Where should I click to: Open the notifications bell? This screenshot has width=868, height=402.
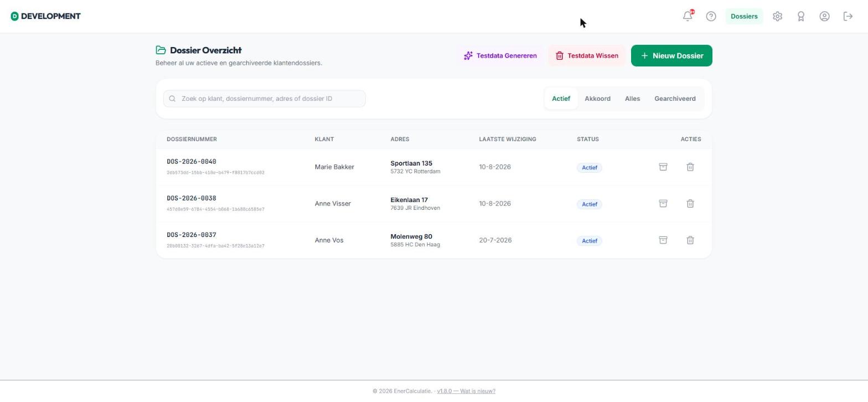click(688, 16)
